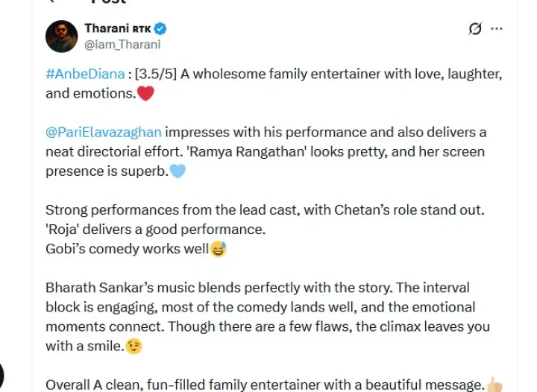Screen dimensions: 537x392
Task: Open the Tharani RTK display name
Action: click(118, 29)
